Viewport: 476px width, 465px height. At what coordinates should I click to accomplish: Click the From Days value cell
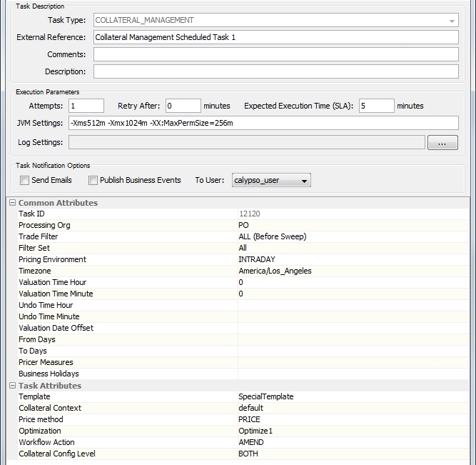point(353,339)
